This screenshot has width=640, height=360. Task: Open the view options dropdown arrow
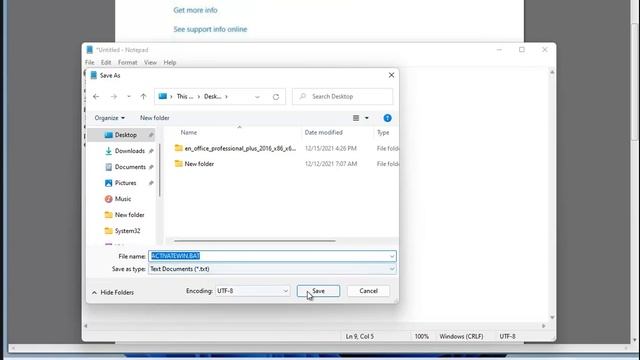click(x=367, y=118)
